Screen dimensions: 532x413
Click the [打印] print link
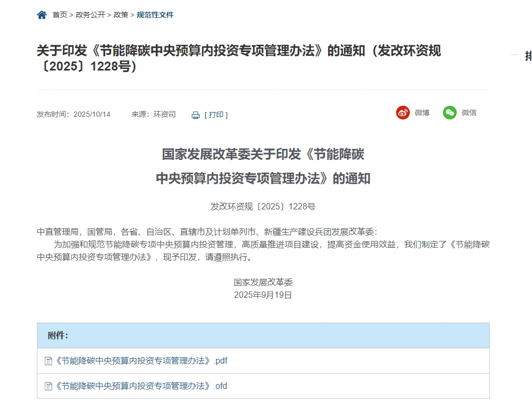pos(216,115)
